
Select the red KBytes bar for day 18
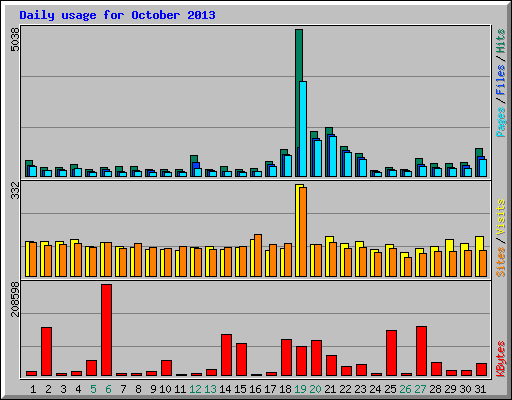[x=287, y=357]
